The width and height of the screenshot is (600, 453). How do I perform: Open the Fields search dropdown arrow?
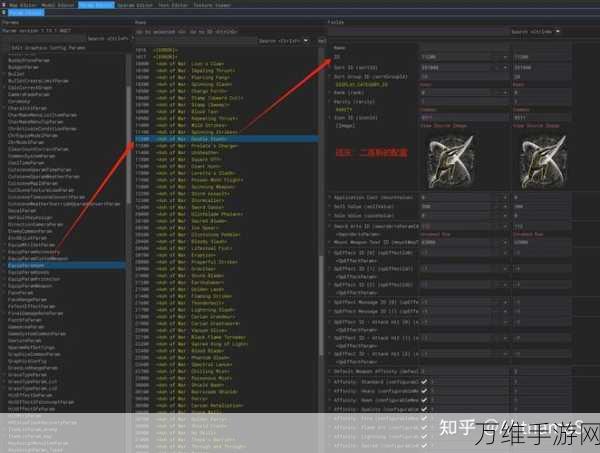click(x=558, y=31)
